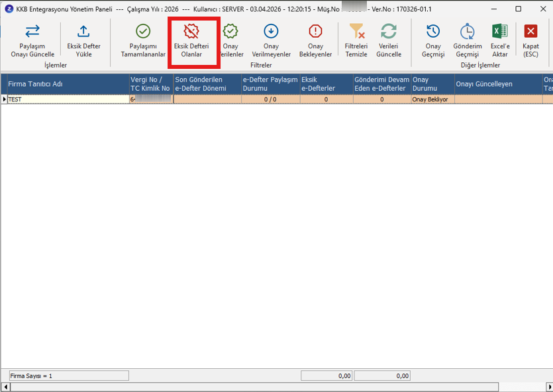Click Son Gönderilen e-Defter Dönemi header
The width and height of the screenshot is (553, 392).
coord(207,84)
